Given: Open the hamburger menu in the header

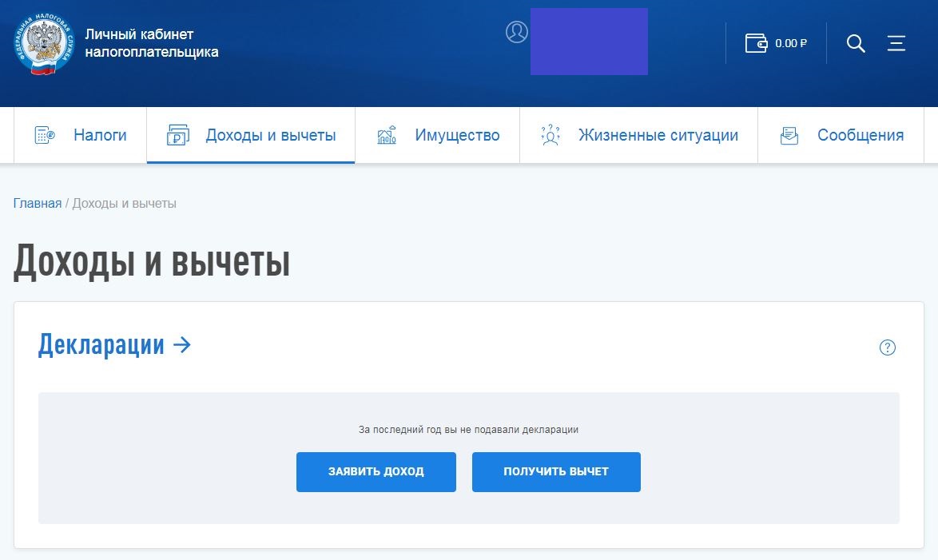Looking at the screenshot, I should (x=896, y=44).
